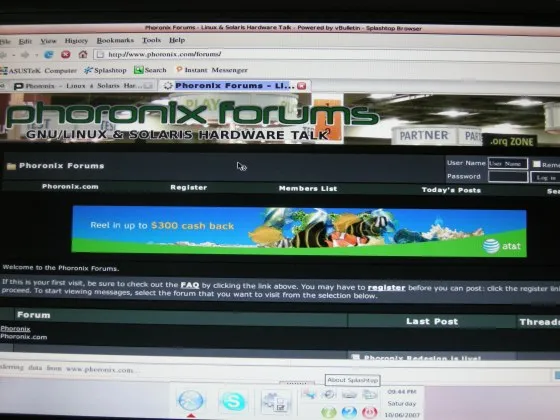Screen dimensions: 560x420
Task: Open the FAQ link in the welcome message
Action: tap(190, 285)
